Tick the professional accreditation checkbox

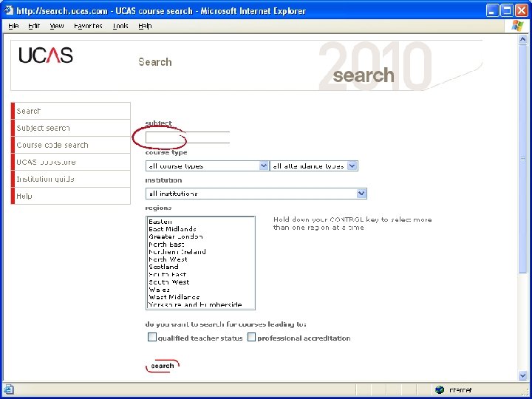(251, 337)
